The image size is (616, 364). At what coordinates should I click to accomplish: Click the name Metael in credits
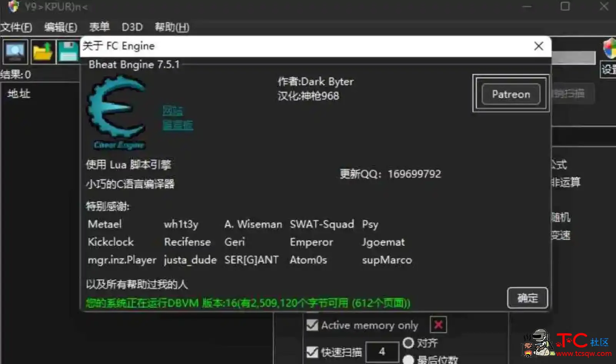(105, 224)
